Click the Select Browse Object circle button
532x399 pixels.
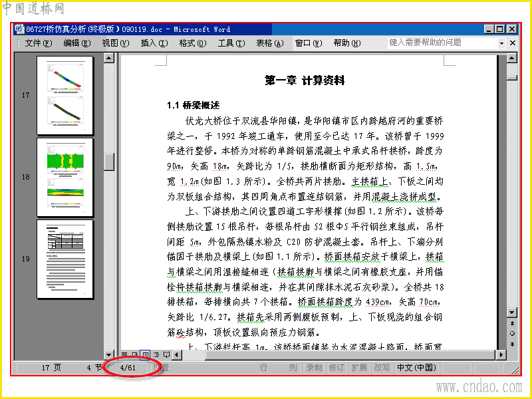[512, 334]
